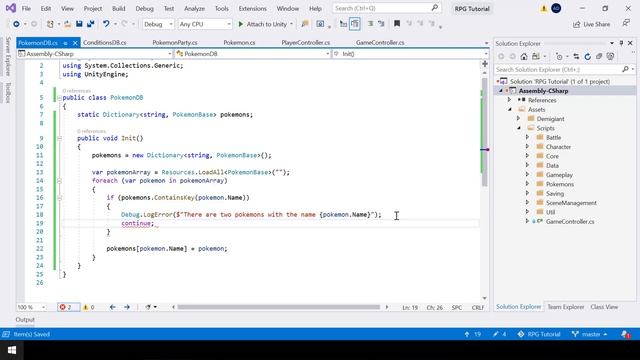Click the New Project toolbar icon
640x360 pixels.
[x=50, y=24]
